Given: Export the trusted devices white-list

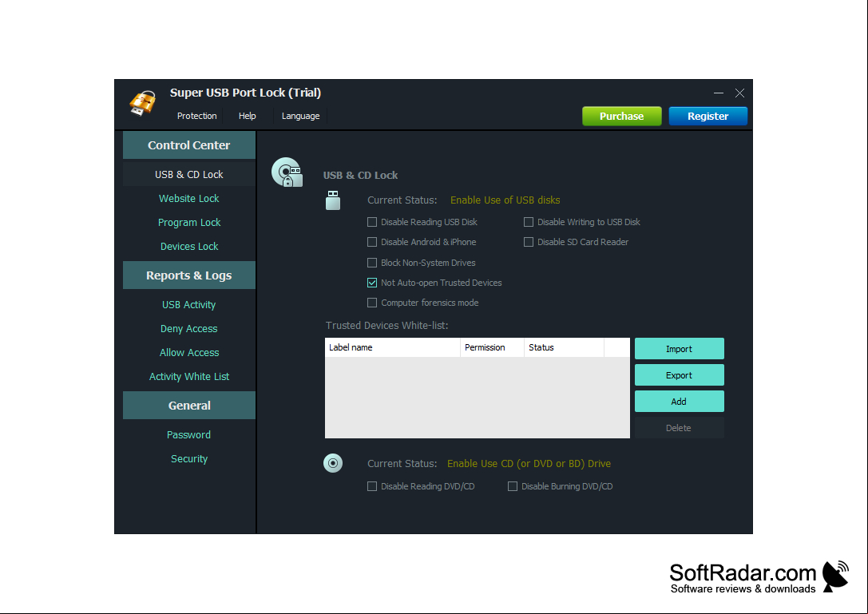Looking at the screenshot, I should point(679,374).
